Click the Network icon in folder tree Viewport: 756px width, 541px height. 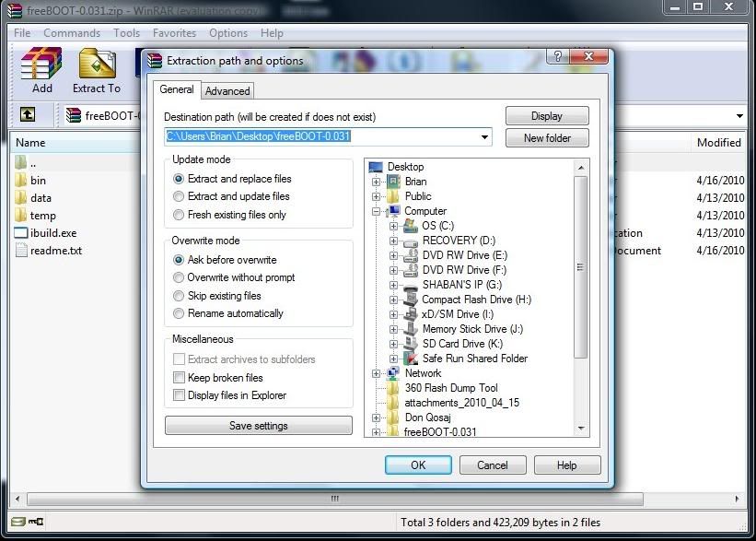(x=393, y=373)
